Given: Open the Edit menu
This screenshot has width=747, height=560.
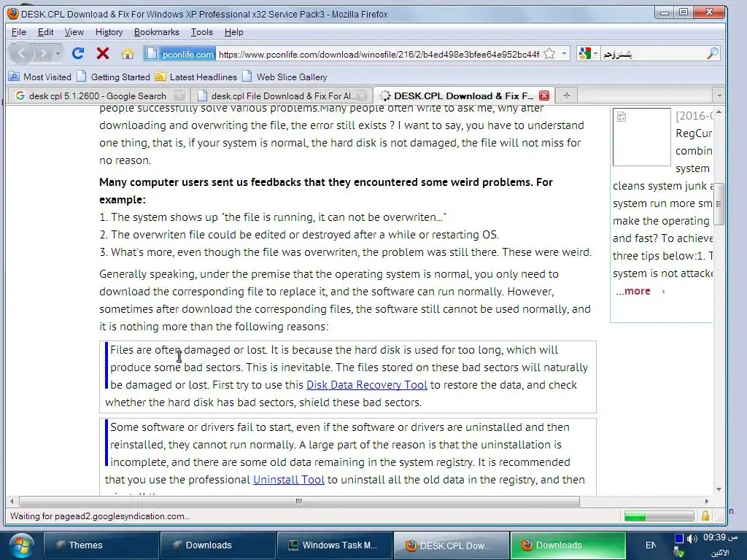Looking at the screenshot, I should tap(45, 32).
